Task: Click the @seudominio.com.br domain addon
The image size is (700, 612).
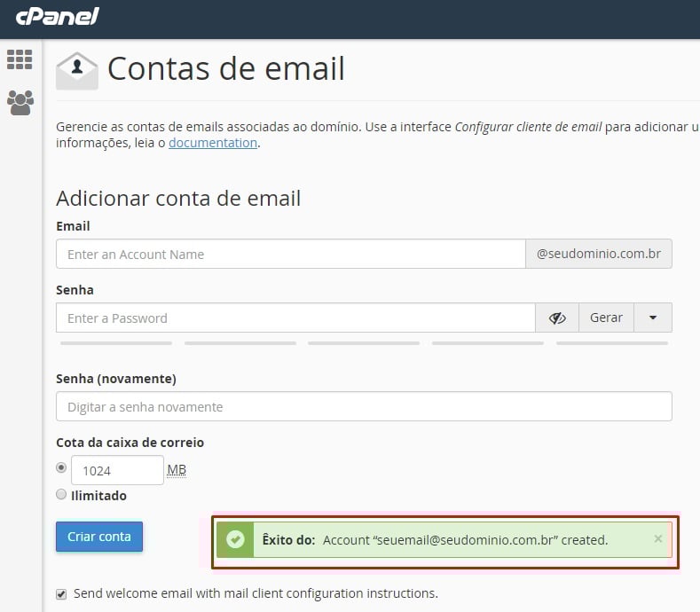Action: click(x=599, y=254)
